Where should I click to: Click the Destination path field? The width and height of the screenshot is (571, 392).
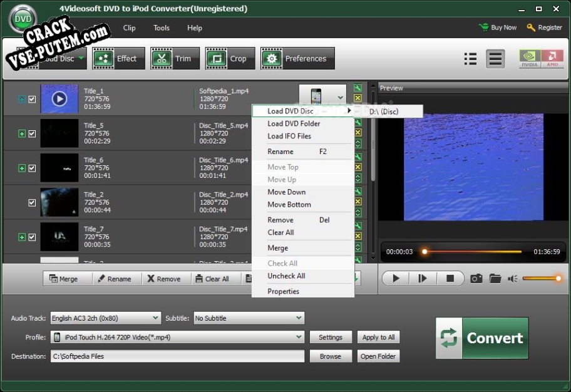pos(177,356)
